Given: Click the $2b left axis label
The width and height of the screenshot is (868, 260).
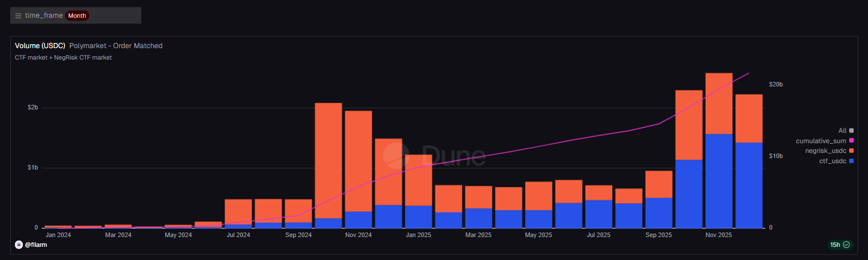Looking at the screenshot, I should [34, 108].
